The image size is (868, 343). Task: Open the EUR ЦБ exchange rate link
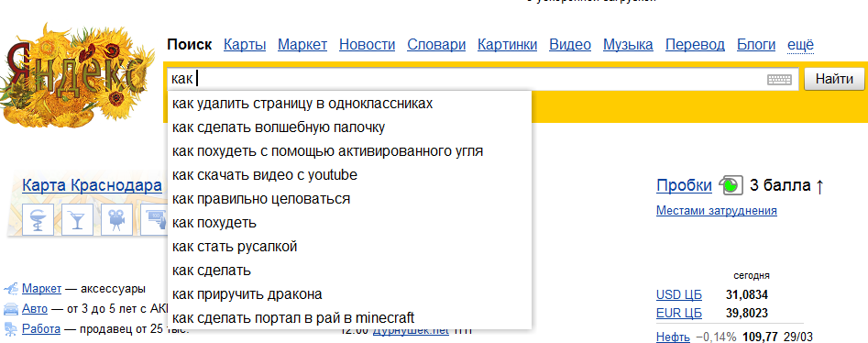click(679, 313)
